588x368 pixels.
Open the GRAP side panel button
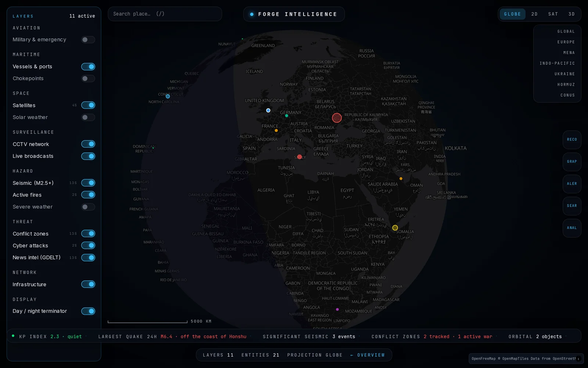(572, 162)
